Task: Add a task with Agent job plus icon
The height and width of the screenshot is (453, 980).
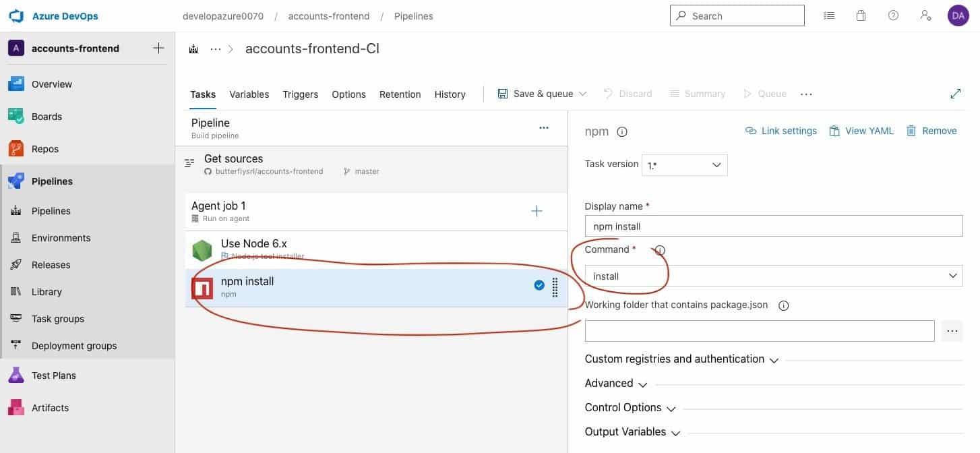Action: click(x=537, y=211)
